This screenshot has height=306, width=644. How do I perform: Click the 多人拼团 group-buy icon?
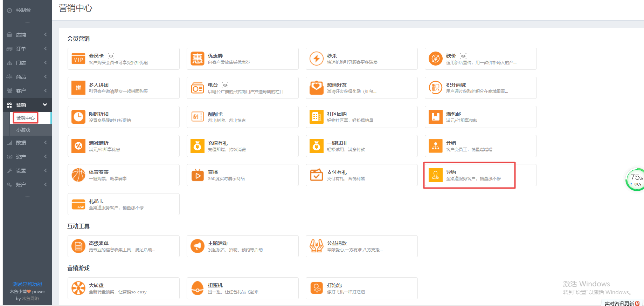pos(78,88)
